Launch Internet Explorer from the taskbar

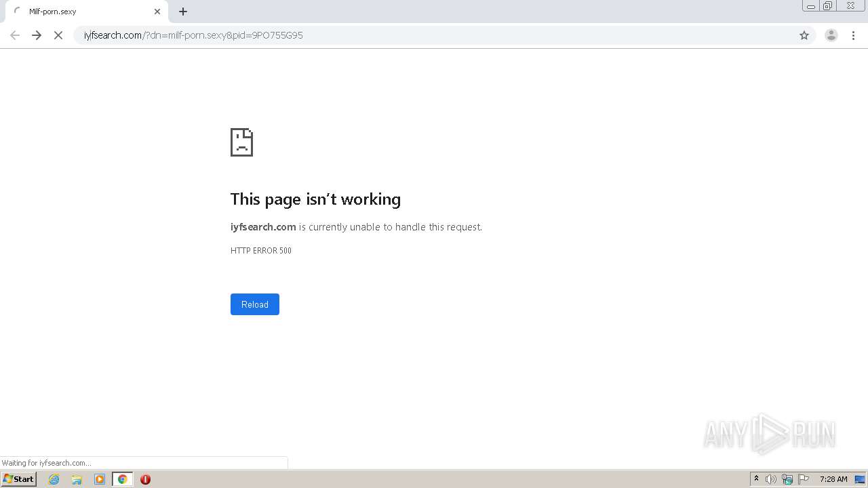pos(54,479)
